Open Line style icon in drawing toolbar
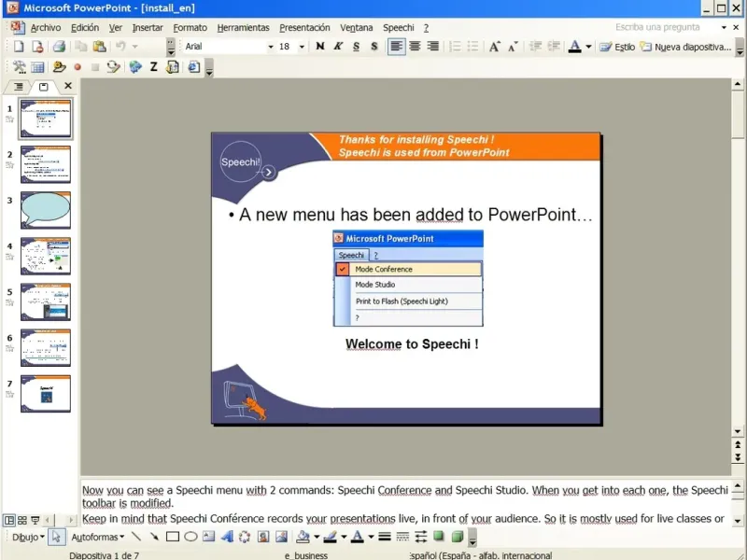747x560 pixels. (x=385, y=537)
